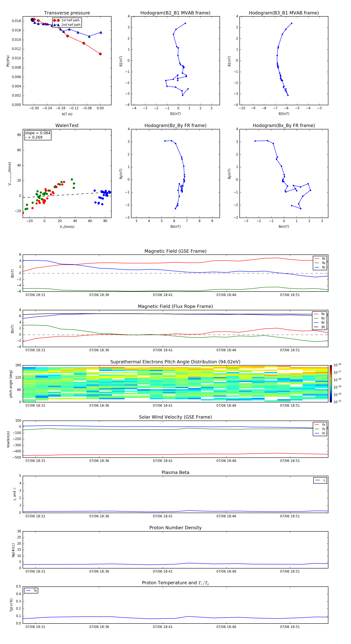The height and width of the screenshot is (644, 351).
Task: Click the "Plasma Beta" title
Action: (x=175, y=472)
